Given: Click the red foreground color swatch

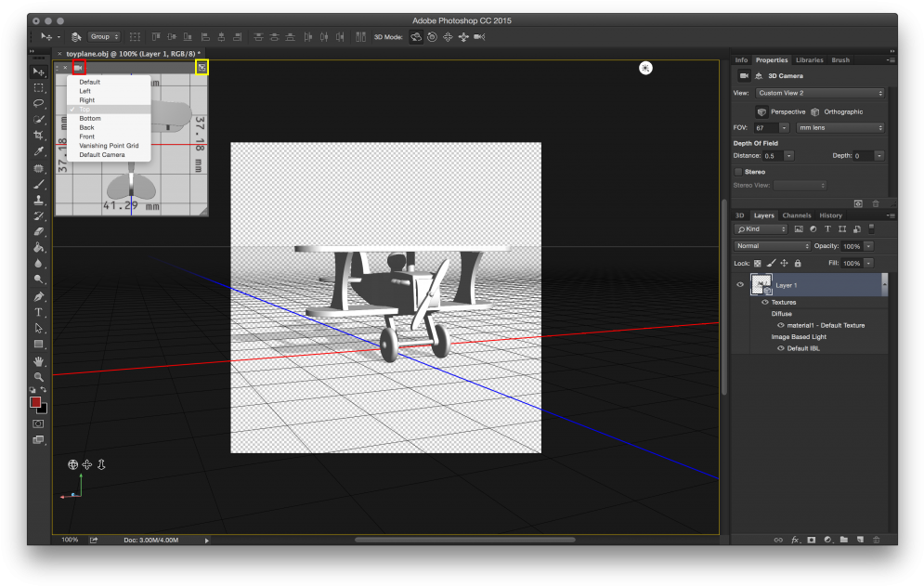Looking at the screenshot, I should [35, 402].
